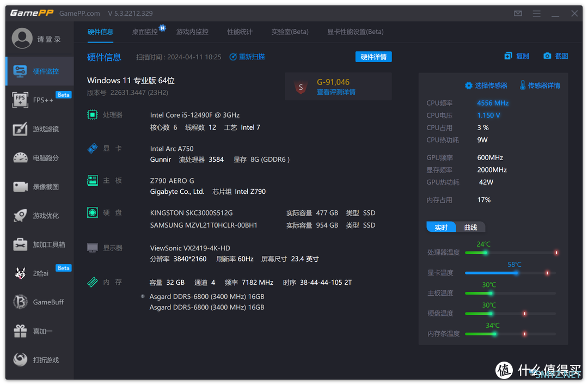Screen dimensions: 588x385
Task: Click the 硬件详情 button
Action: [373, 57]
